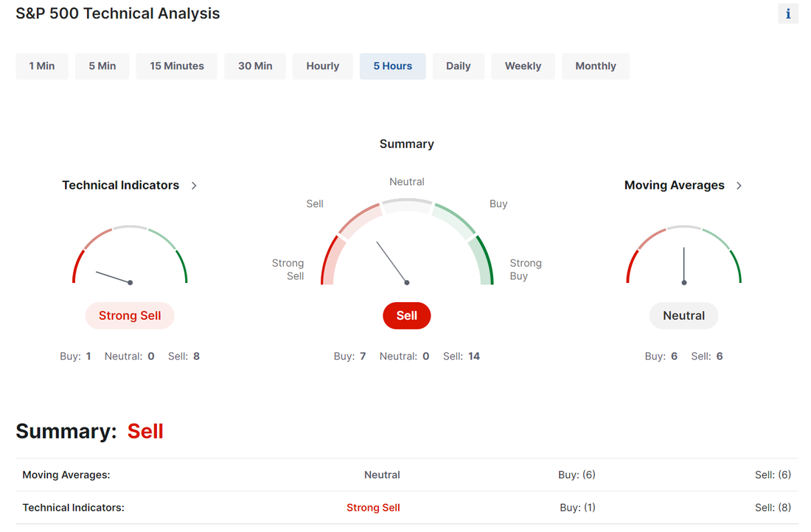This screenshot has width=811, height=532.
Task: Click 'Buy: 7' under the summary gauge
Action: pyautogui.click(x=349, y=356)
